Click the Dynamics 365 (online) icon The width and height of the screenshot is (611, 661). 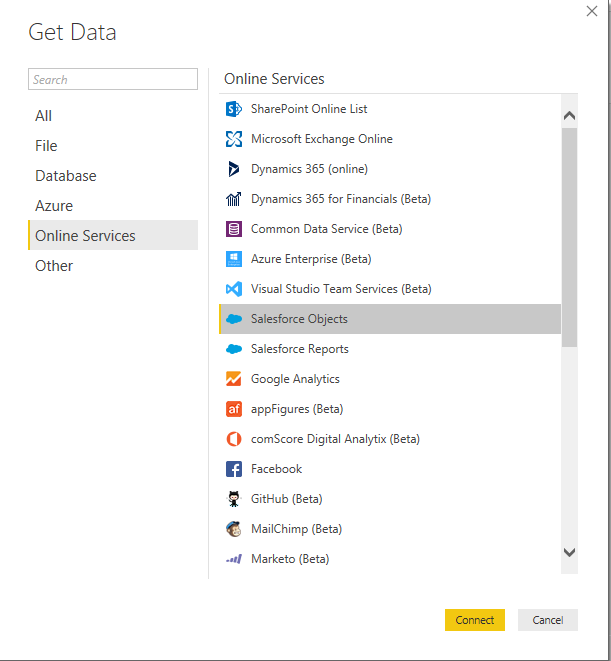[x=234, y=169]
